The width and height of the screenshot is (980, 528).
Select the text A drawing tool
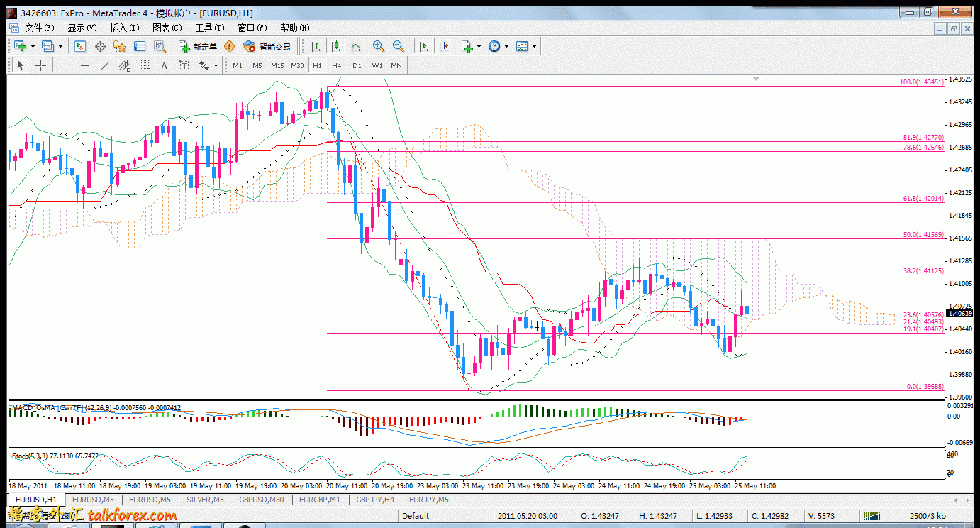(x=165, y=65)
